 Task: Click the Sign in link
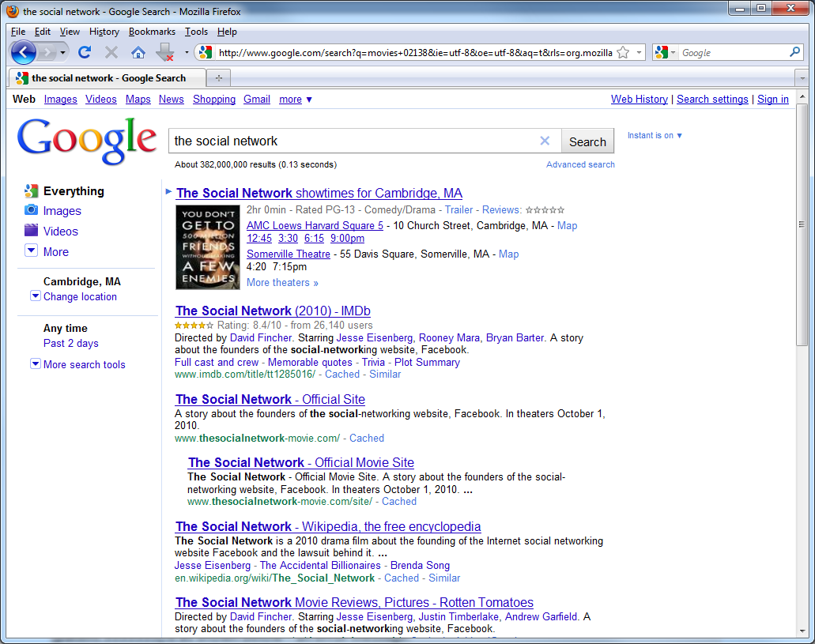point(773,100)
